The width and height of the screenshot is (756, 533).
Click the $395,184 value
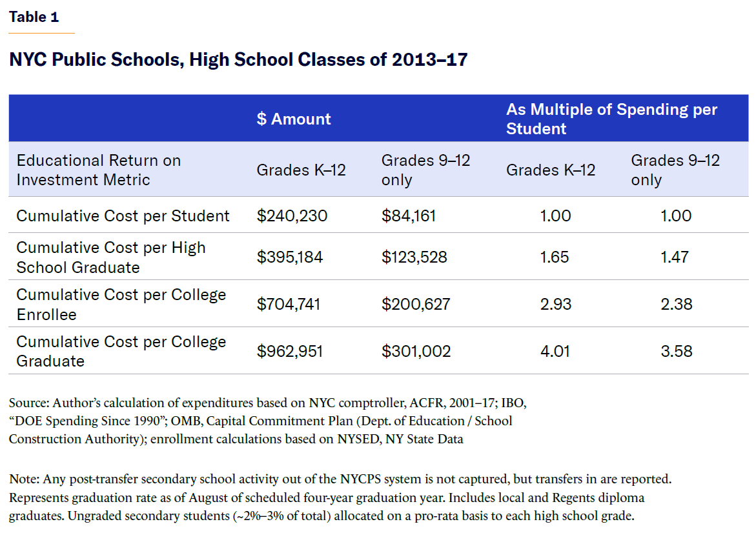290,257
